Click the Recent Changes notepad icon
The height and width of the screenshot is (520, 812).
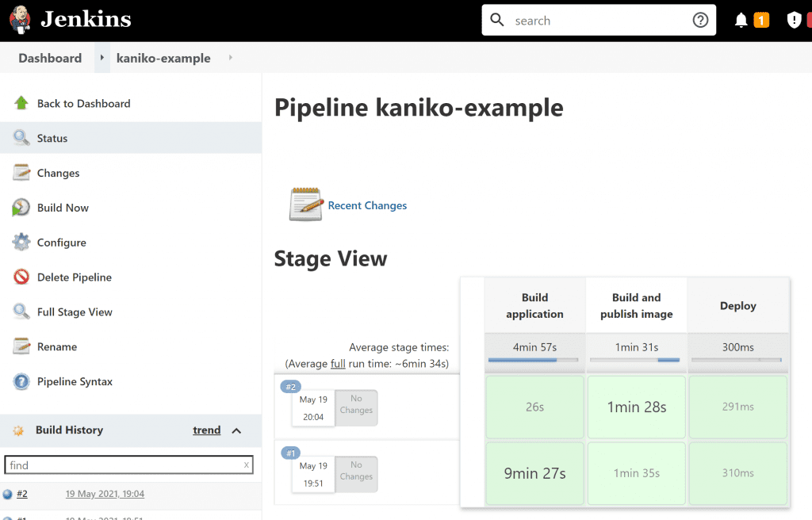(306, 205)
